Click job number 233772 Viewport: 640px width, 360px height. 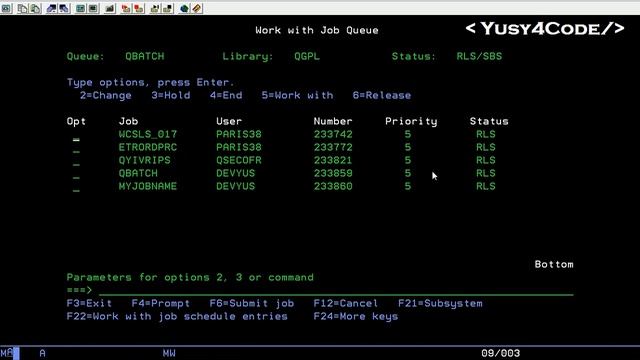tap(333, 147)
